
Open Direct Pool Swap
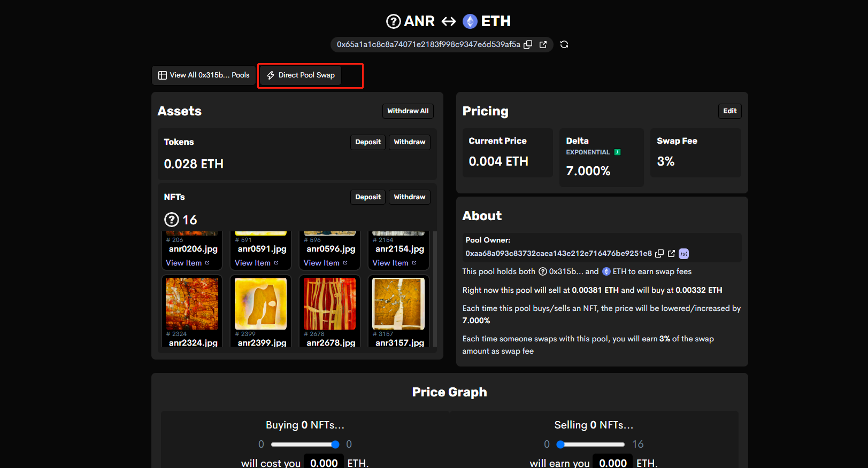click(x=301, y=75)
